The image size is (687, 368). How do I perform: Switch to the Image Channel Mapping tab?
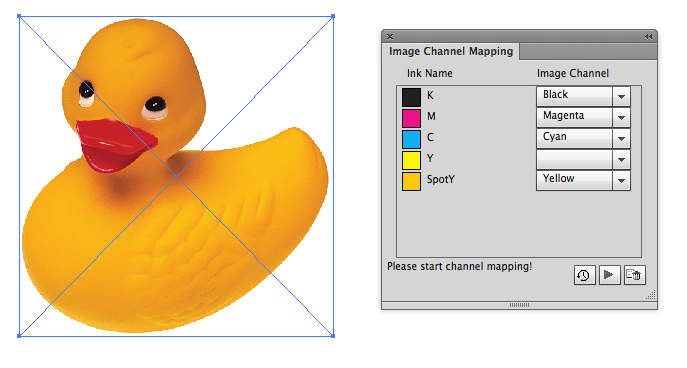(451, 51)
